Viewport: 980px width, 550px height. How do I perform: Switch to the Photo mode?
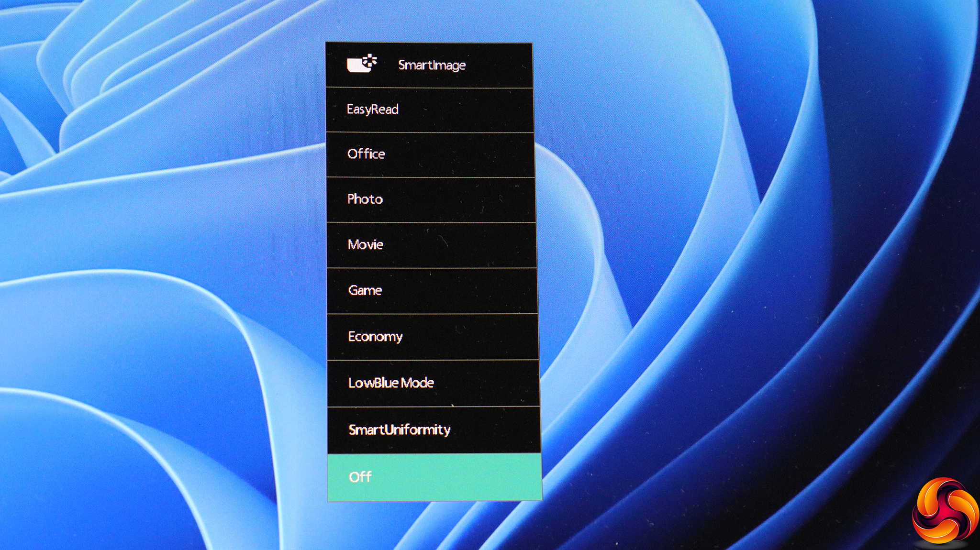tap(365, 199)
